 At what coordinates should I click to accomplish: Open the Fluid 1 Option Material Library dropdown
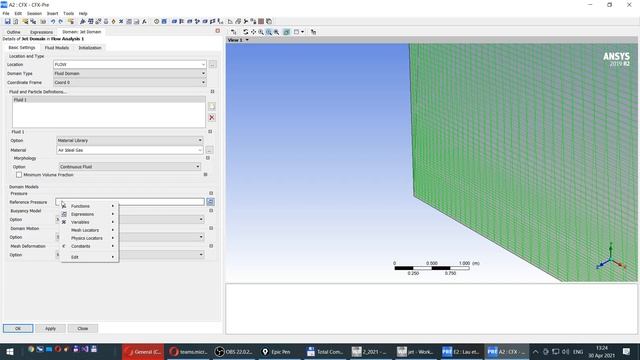click(x=200, y=140)
